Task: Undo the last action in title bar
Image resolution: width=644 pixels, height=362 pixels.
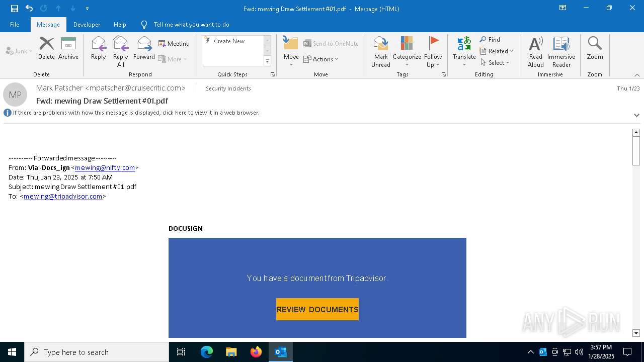Action: (x=29, y=8)
